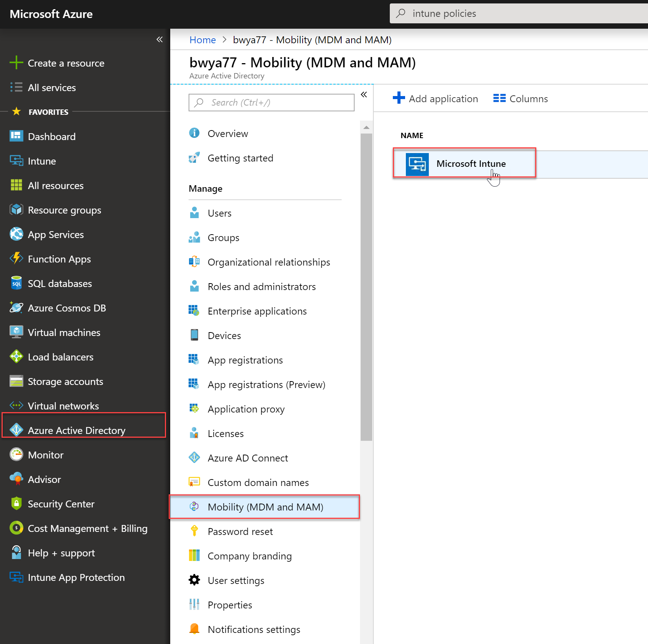Click the Microsoft Intune application tile icon
Screen dimensions: 648x644
pos(417,164)
